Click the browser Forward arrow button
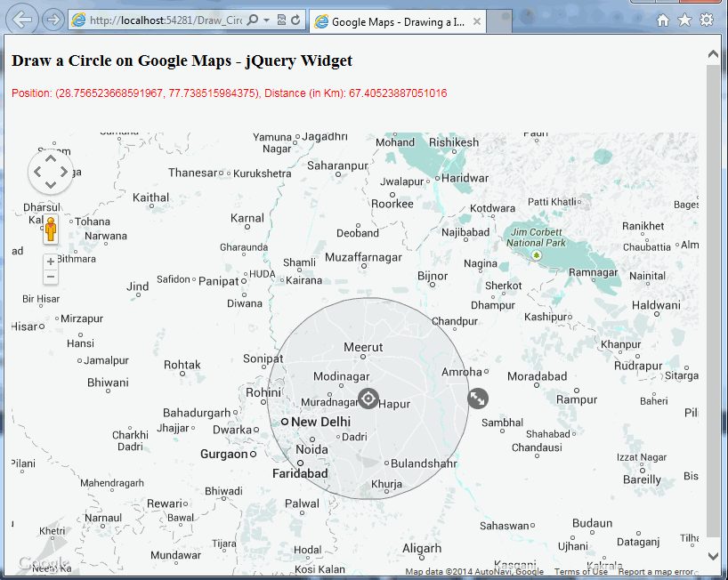Viewport: 728px width, 580px height. 53,20
